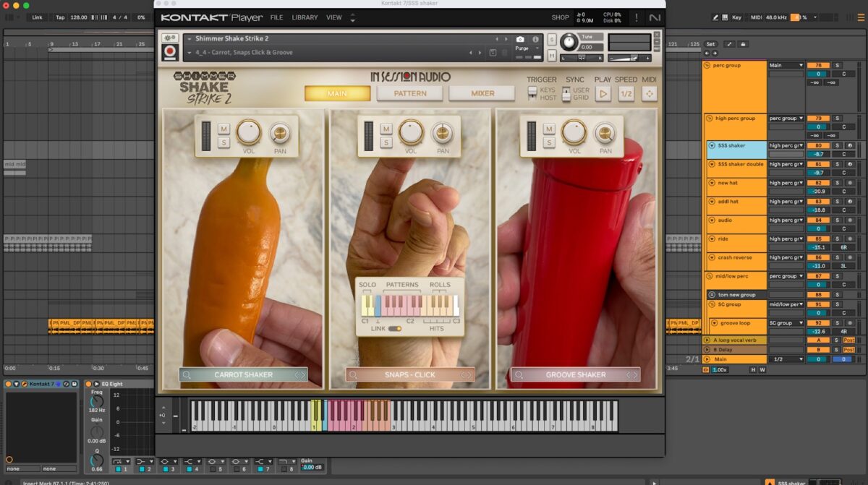
Task: Switch to the MIXER tab
Action: (x=482, y=93)
